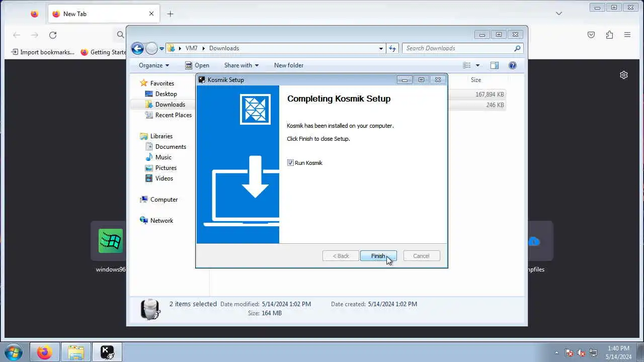Select Desktop in navigation pane
The height and width of the screenshot is (362, 644).
point(166,94)
